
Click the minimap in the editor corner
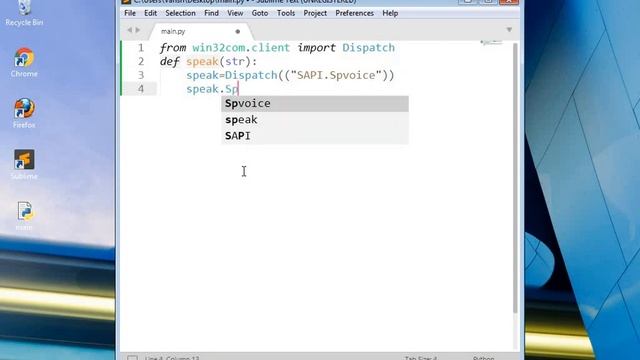point(491,42)
